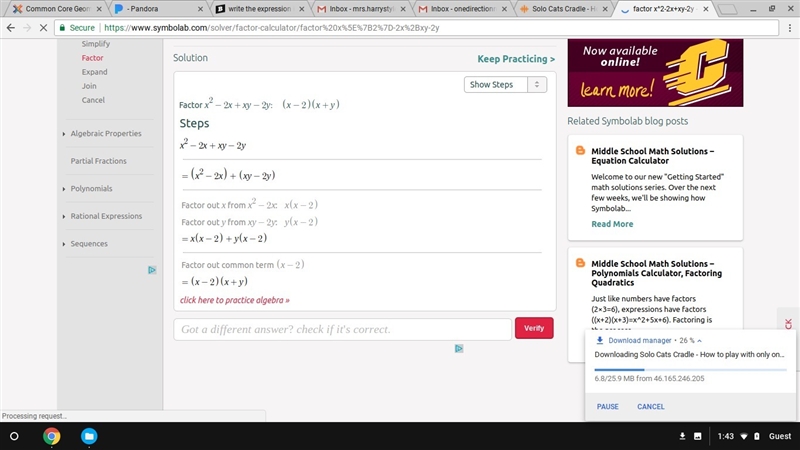Open the Show Steps dropdown
The width and height of the screenshot is (800, 450).
[505, 85]
